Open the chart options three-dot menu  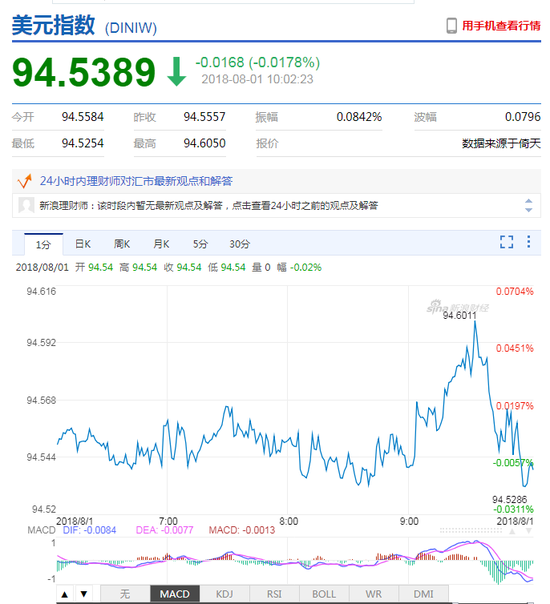(x=528, y=242)
